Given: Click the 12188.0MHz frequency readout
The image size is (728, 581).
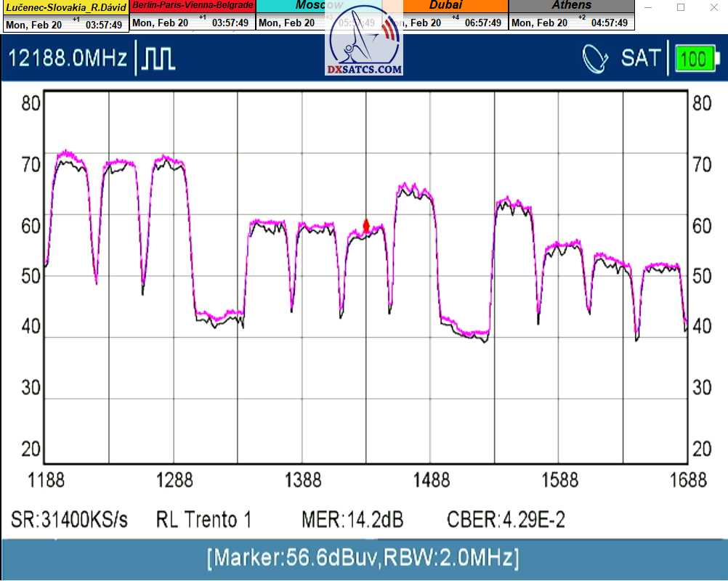Looking at the screenshot, I should [68, 59].
